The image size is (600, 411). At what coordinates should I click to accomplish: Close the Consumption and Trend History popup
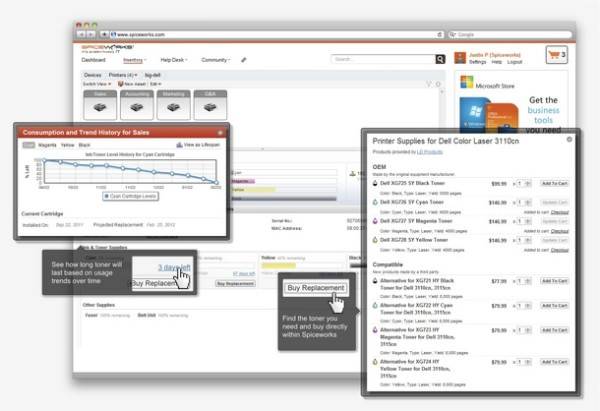220,132
